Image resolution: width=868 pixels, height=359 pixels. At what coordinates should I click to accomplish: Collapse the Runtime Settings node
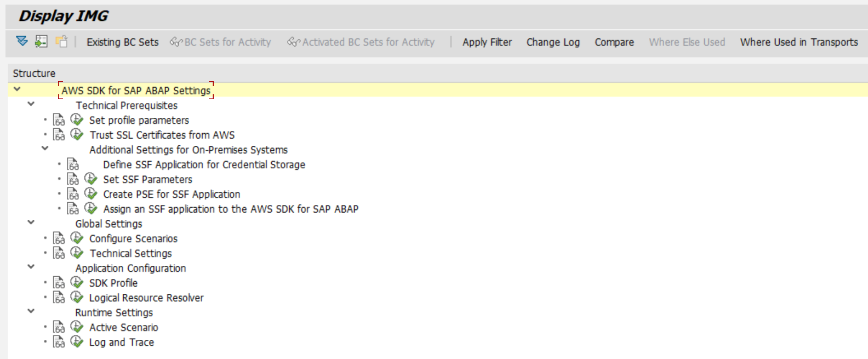(31, 311)
